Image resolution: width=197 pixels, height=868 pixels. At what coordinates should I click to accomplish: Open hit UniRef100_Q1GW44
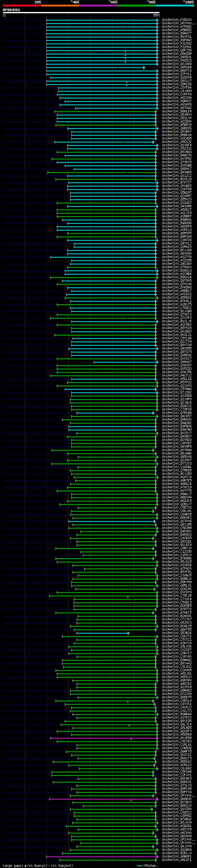pyautogui.click(x=177, y=850)
